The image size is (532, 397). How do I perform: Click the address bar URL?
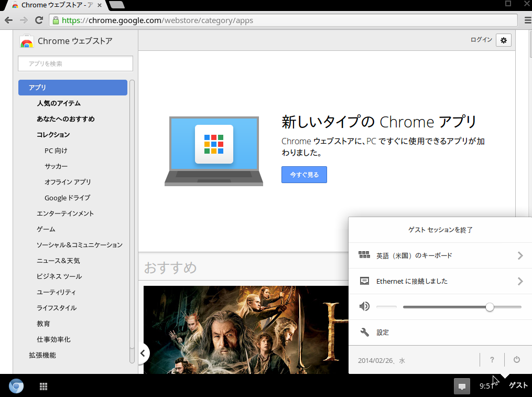coord(157,20)
